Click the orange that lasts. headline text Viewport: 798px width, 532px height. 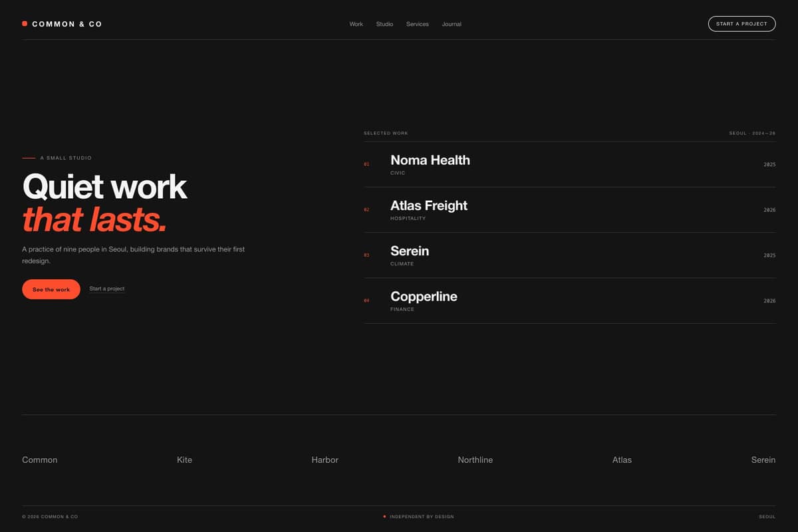click(94, 220)
